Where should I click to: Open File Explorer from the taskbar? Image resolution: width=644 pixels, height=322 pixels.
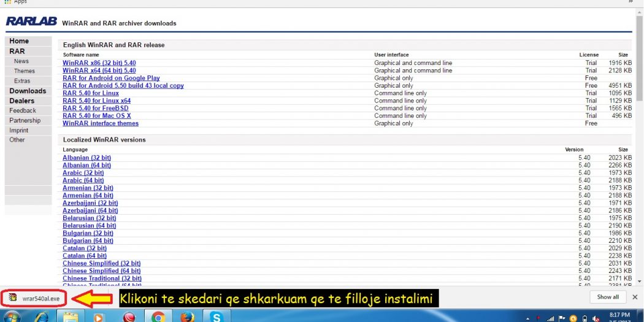coord(70,316)
